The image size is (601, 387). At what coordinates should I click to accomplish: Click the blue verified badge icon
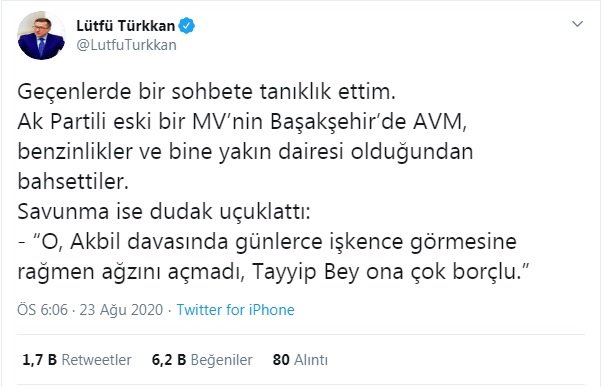pyautogui.click(x=187, y=26)
